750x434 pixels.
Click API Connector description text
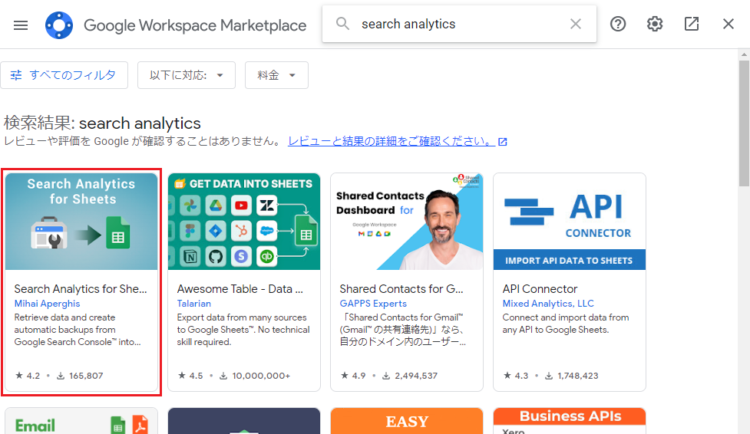(x=565, y=323)
